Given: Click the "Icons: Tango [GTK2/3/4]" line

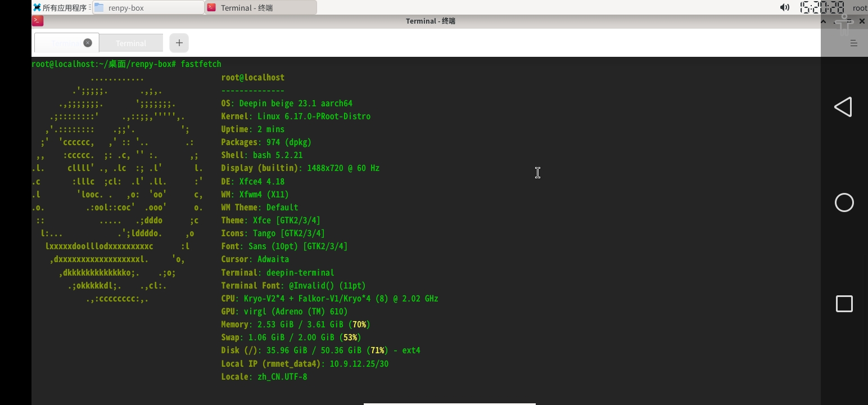Looking at the screenshot, I should click(273, 233).
